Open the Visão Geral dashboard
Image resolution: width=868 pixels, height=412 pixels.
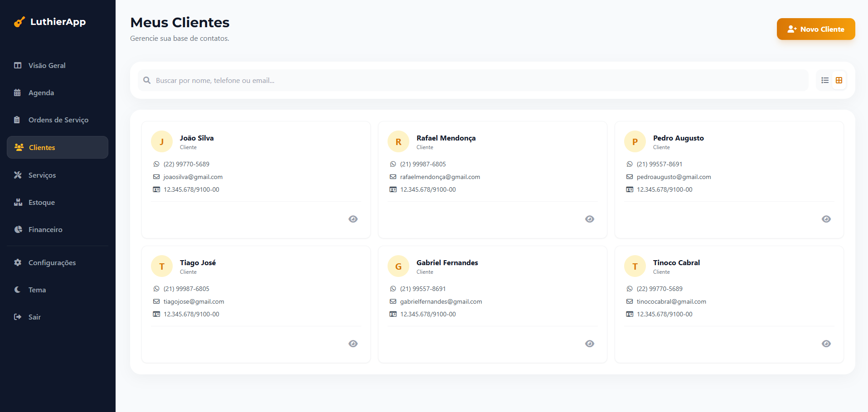[x=47, y=66]
